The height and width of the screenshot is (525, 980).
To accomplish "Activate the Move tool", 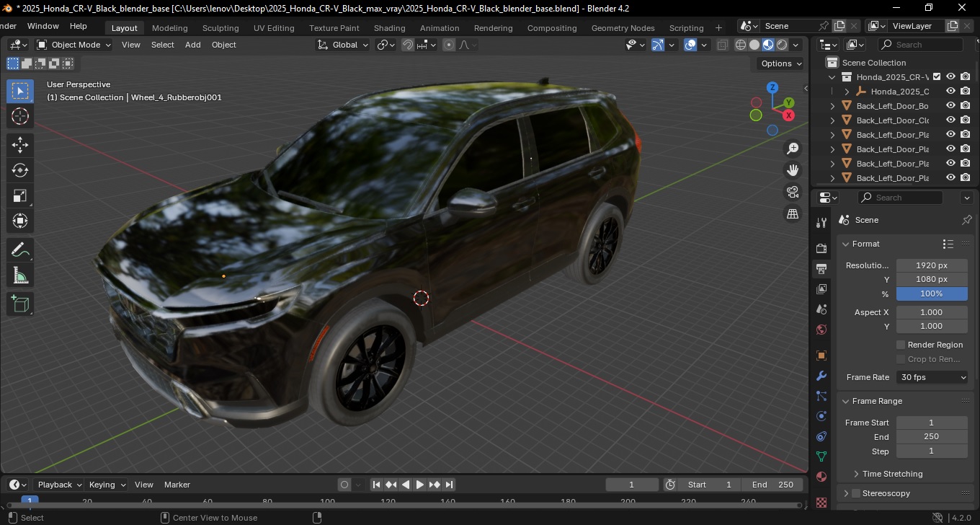I will [20, 145].
